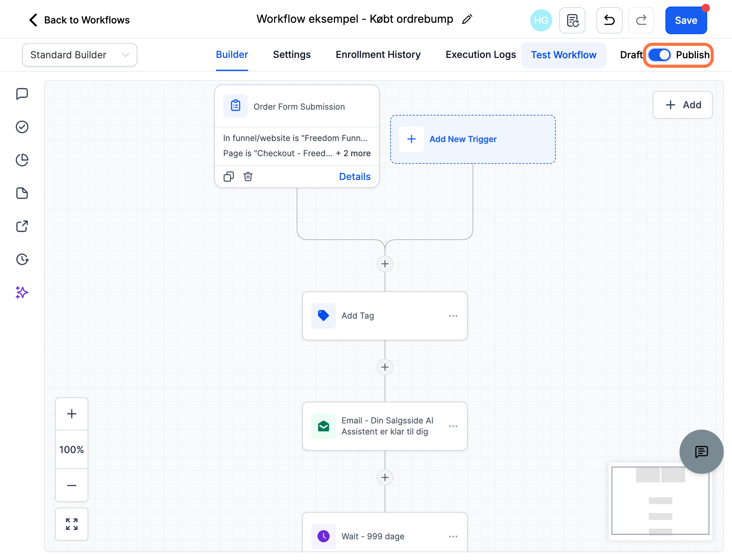Select the Add Tag action card

click(385, 316)
